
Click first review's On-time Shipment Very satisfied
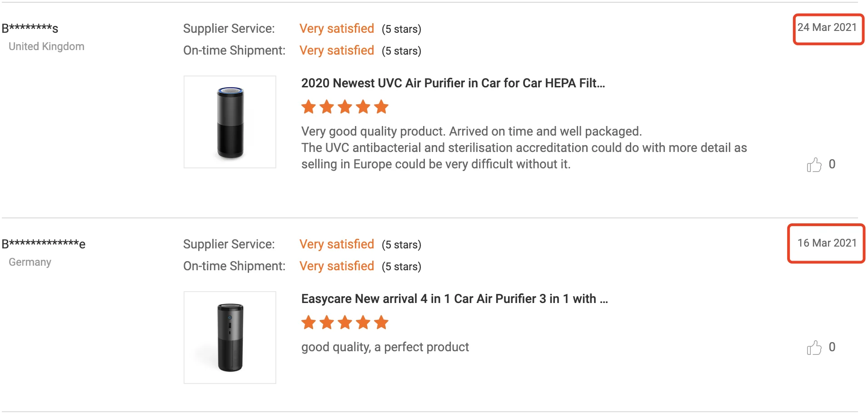[336, 50]
